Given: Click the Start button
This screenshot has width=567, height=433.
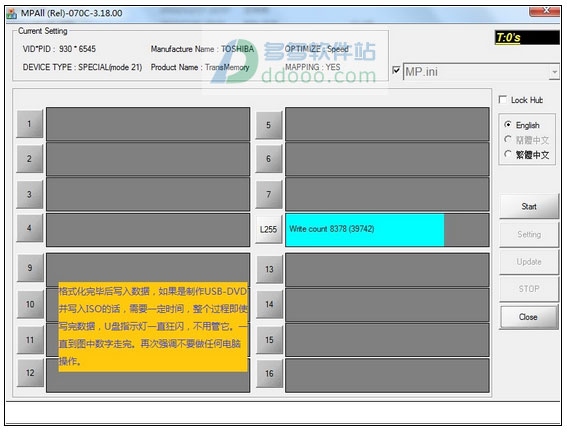Looking at the screenshot, I should point(529,207).
